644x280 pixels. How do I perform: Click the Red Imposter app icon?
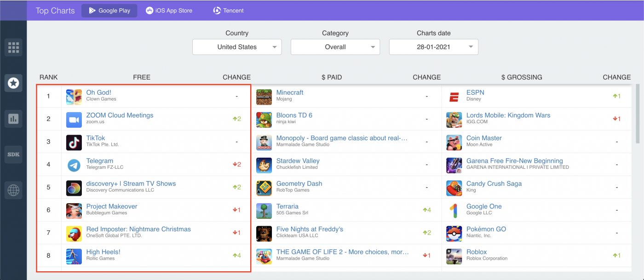pyautogui.click(x=74, y=234)
